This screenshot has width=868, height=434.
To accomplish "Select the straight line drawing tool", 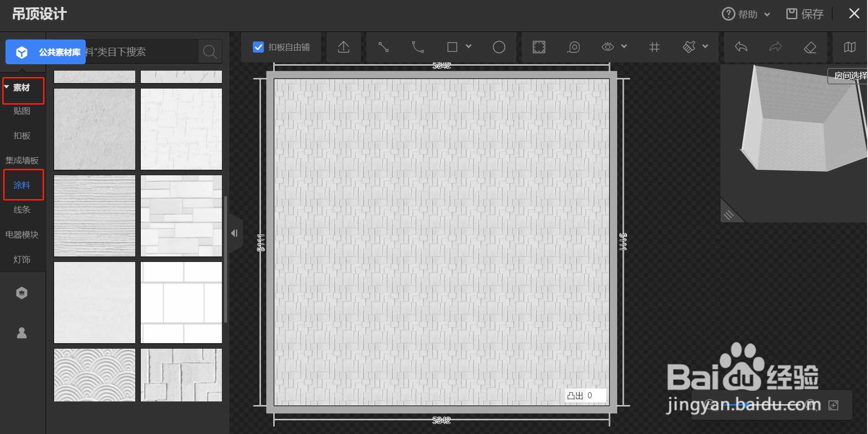I will (383, 47).
